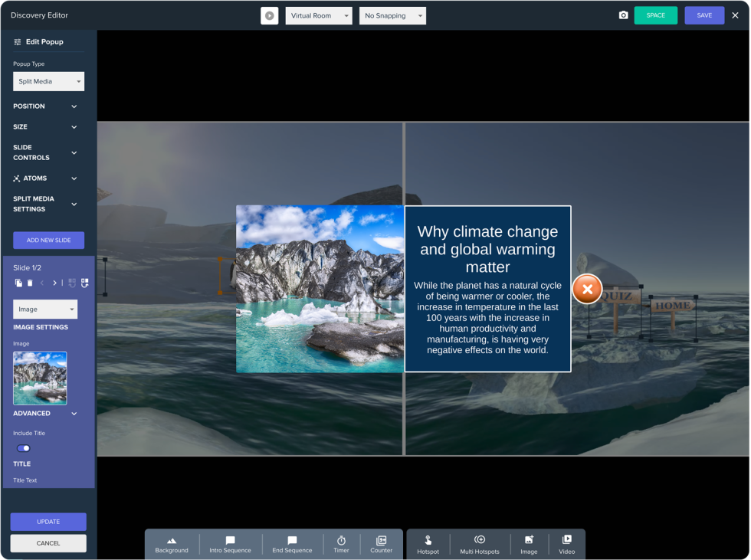This screenshot has width=751, height=560.
Task: Go to the next slide arrow
Action: tap(54, 283)
